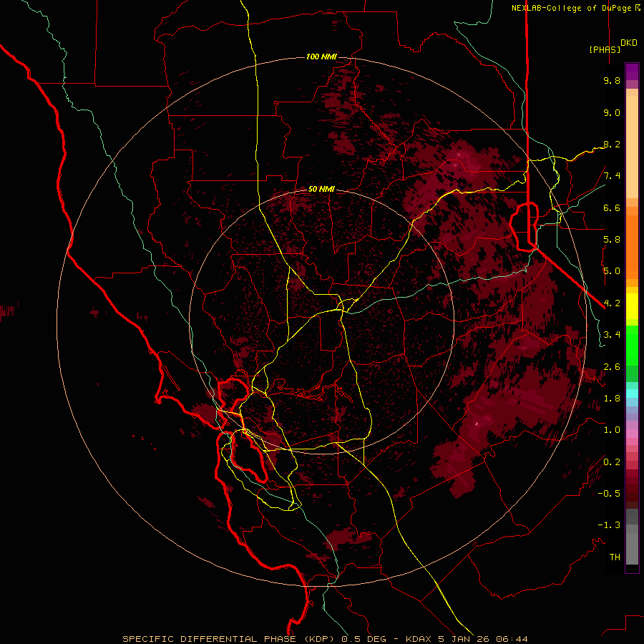Click the 5.0 value on the color scale

pos(612,271)
